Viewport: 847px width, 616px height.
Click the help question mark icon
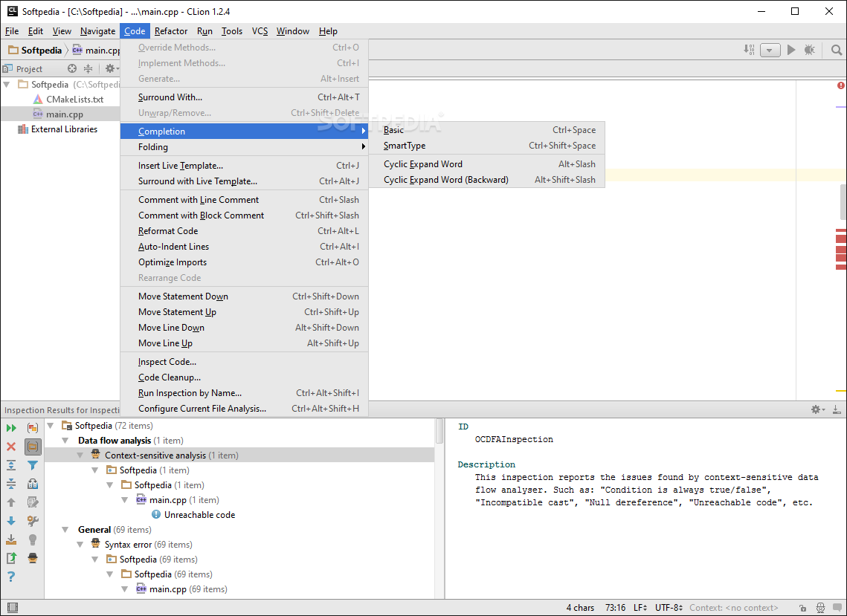[11, 577]
